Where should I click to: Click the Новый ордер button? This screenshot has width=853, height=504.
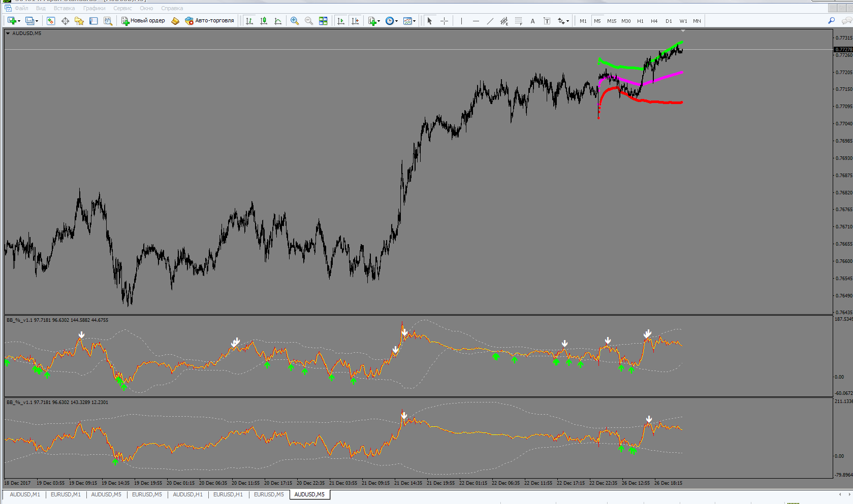point(143,21)
